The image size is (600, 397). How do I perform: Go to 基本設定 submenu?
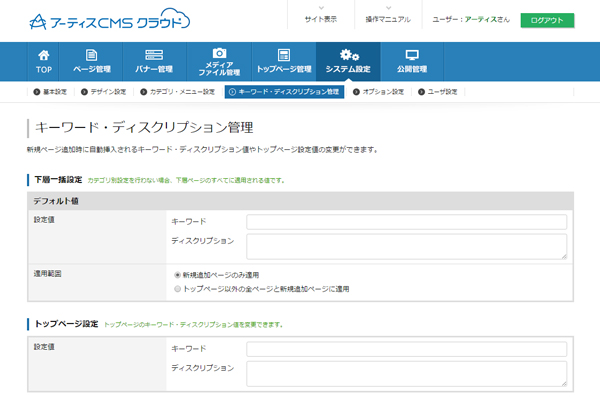point(55,92)
